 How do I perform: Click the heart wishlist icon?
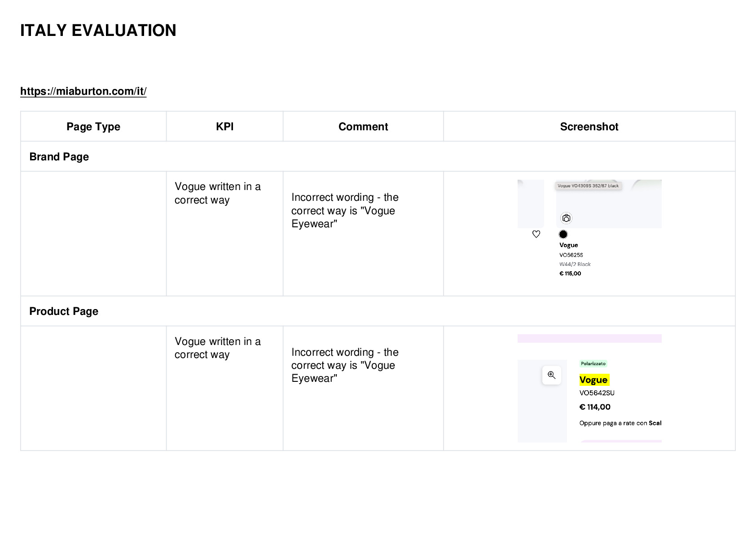(x=536, y=234)
